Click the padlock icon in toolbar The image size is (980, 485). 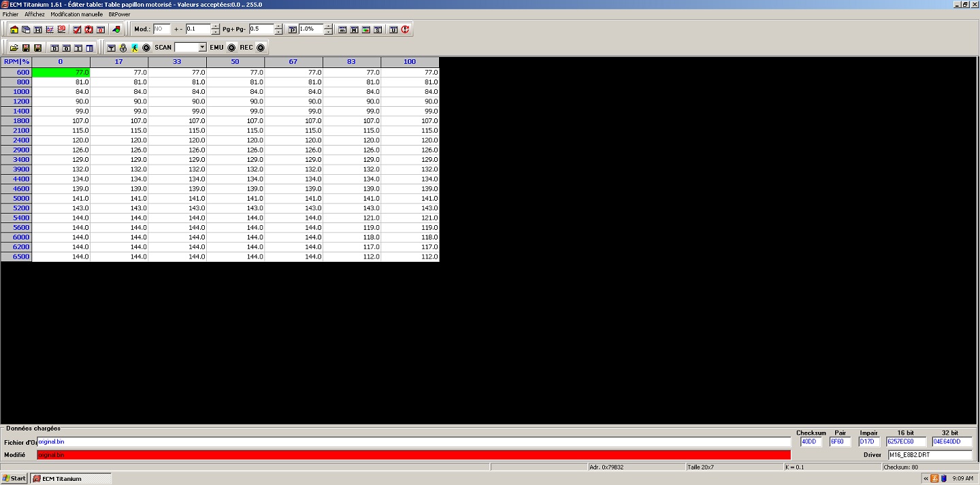pyautogui.click(x=123, y=48)
